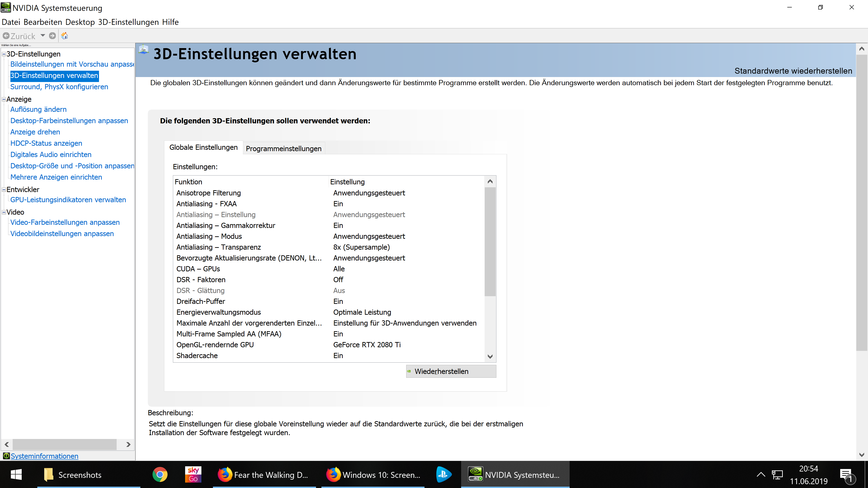This screenshot has height=488, width=868.
Task: Show hidden system tray icons
Action: [x=761, y=474]
